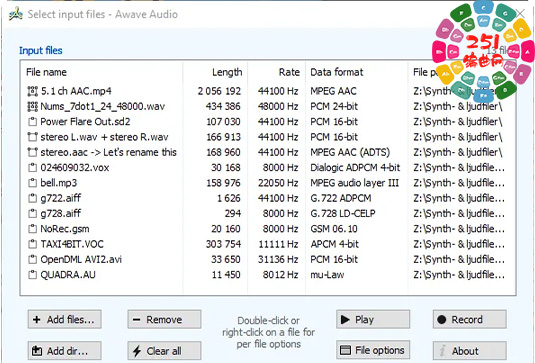
Task: Select the g722.aiff file name
Action: (61, 199)
